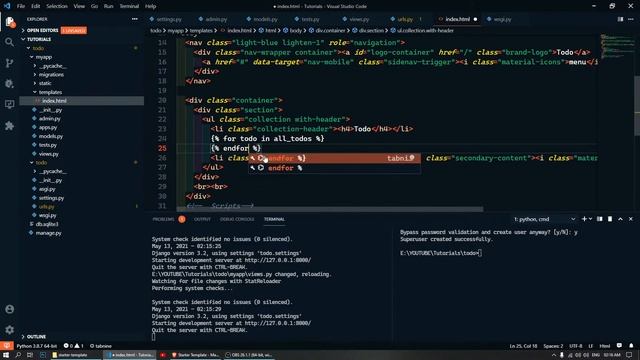Open the Extensions view
This screenshot has width=640, height=360.
tap(9, 125)
